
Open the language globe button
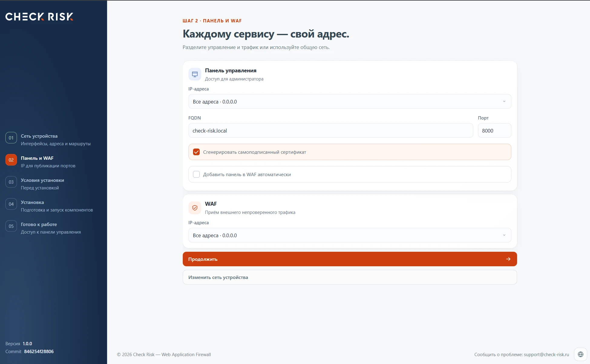point(580,354)
